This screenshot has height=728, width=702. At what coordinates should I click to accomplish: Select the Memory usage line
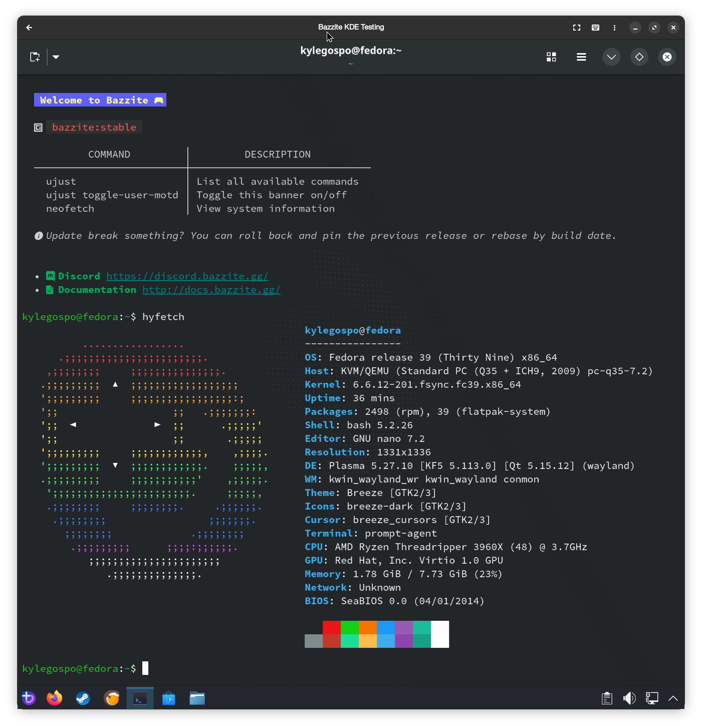(403, 574)
